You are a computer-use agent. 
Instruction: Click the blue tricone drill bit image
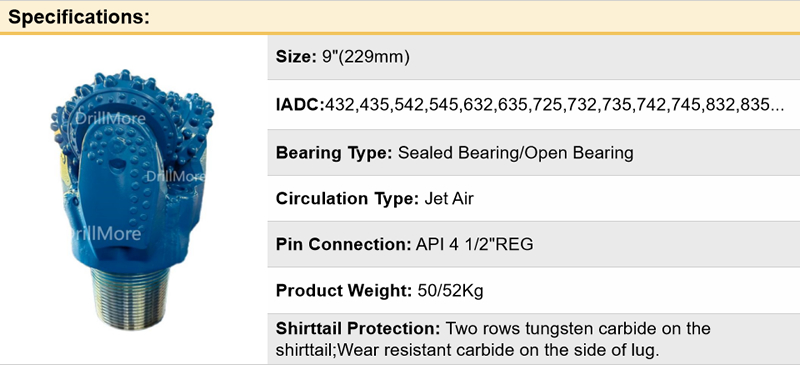tap(132, 199)
